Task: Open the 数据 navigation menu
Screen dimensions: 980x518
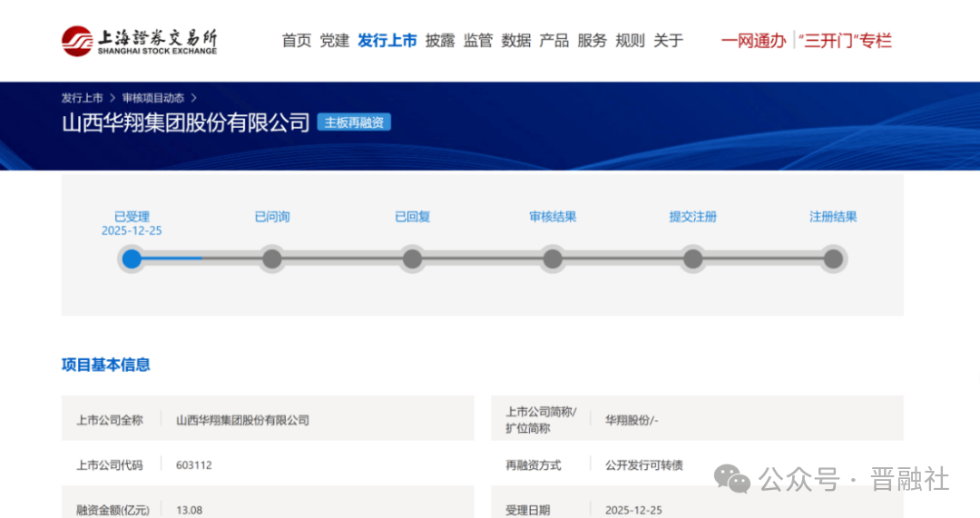Action: pyautogui.click(x=516, y=41)
